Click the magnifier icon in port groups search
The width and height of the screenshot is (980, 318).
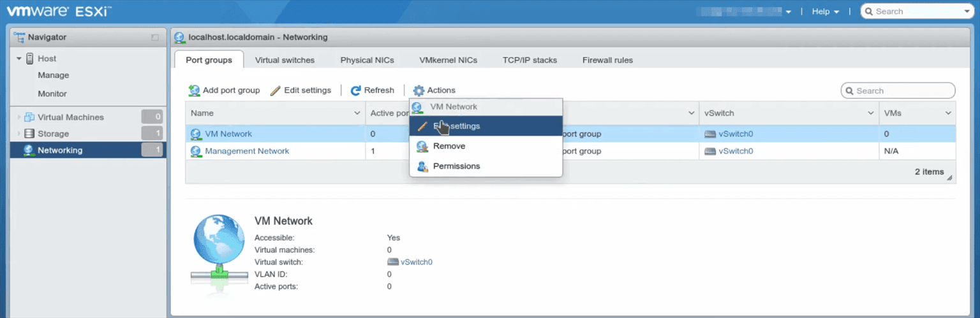click(x=849, y=91)
